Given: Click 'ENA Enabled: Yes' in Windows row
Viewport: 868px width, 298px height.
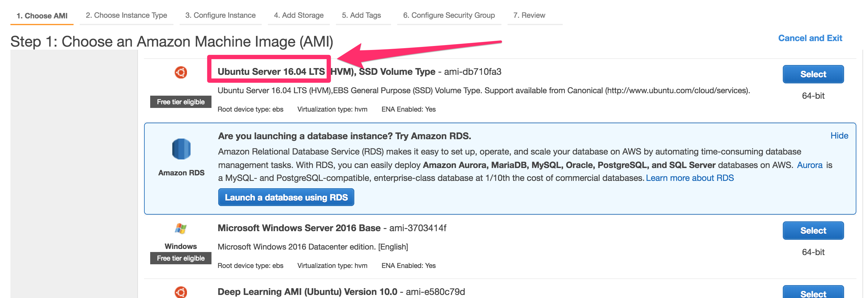Looking at the screenshot, I should click(x=408, y=266).
